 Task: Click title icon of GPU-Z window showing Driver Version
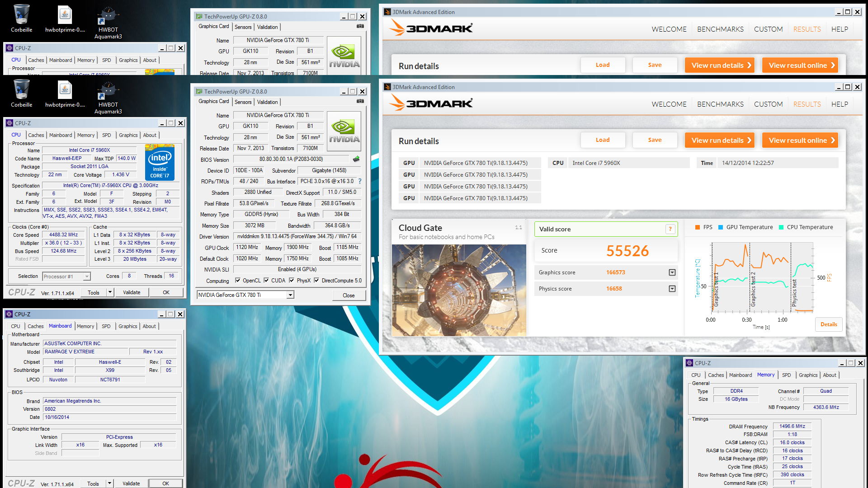(x=198, y=91)
